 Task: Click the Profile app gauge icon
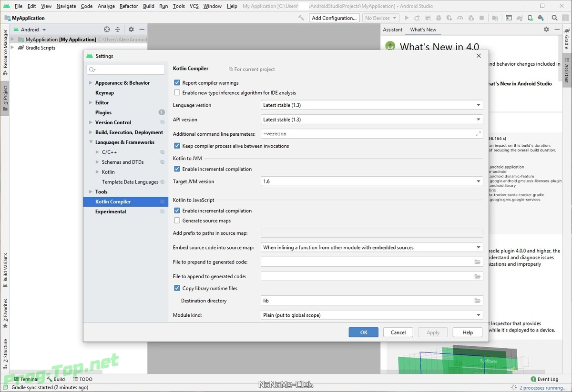[460, 18]
